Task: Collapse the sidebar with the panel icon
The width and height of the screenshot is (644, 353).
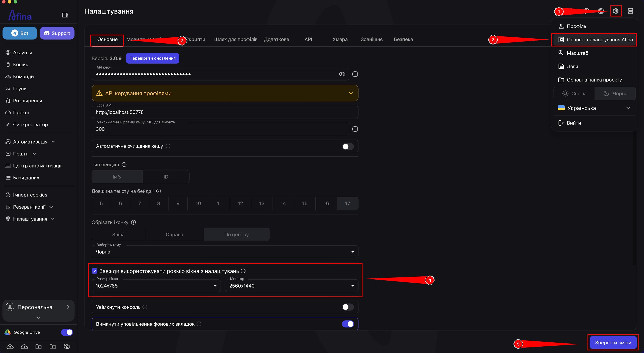Action: click(x=65, y=15)
